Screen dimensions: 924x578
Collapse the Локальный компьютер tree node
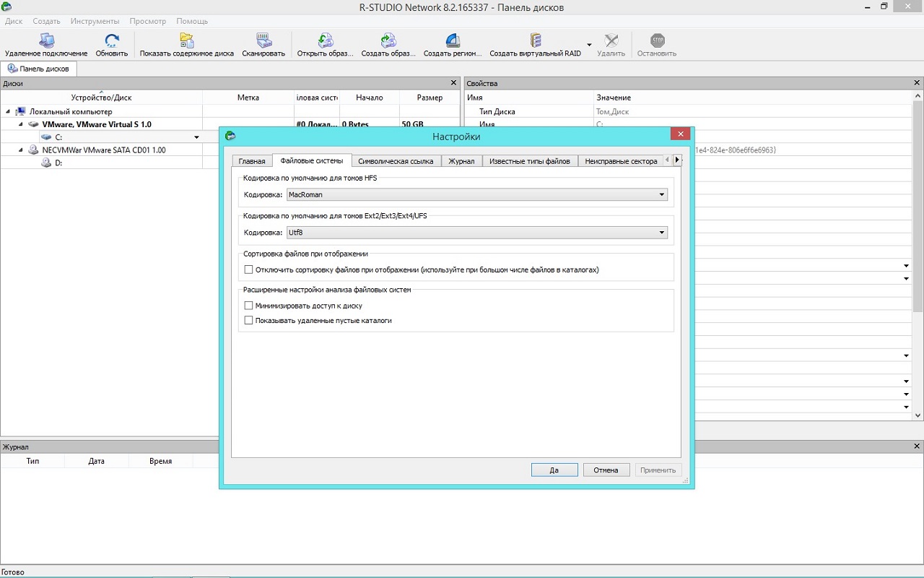tap(8, 112)
